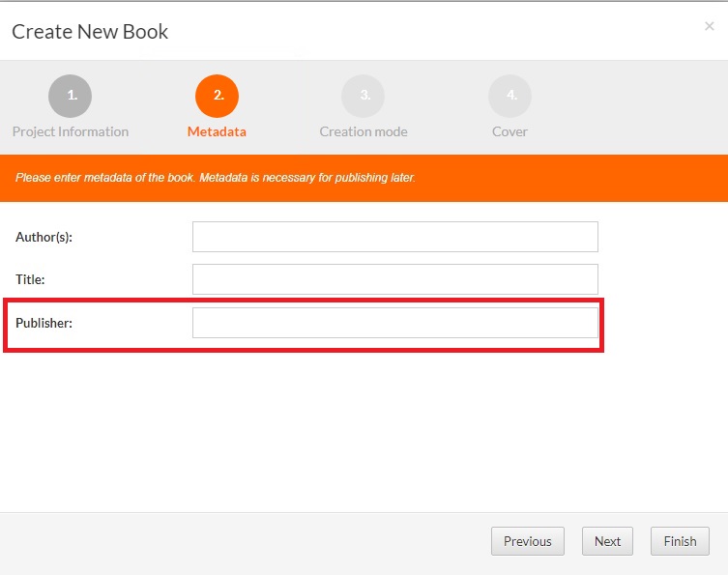Select the step 3 circle icon
Viewport: 728px width, 575px height.
click(x=363, y=96)
